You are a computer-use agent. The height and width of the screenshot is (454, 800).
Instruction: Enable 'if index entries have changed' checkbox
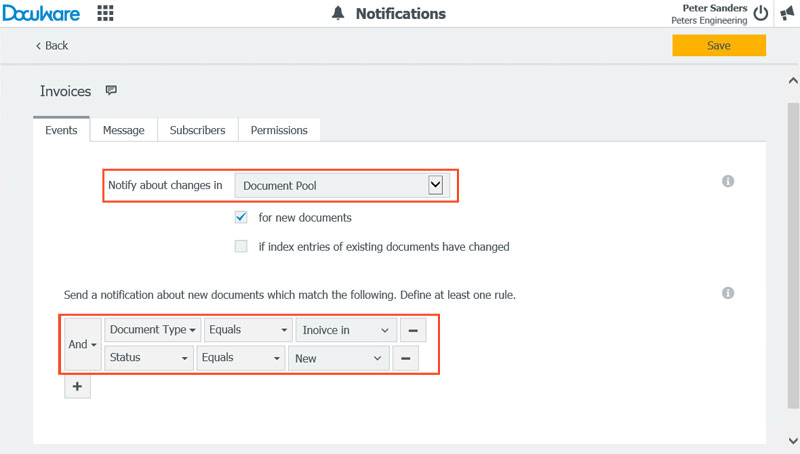[241, 246]
